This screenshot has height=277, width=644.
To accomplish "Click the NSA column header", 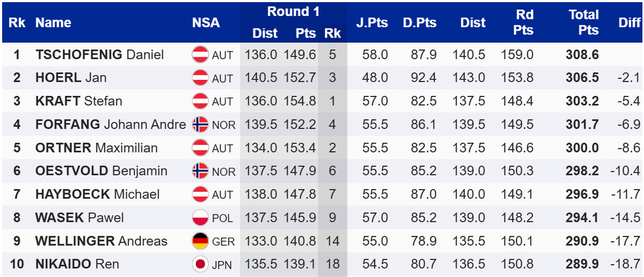I will coord(206,23).
